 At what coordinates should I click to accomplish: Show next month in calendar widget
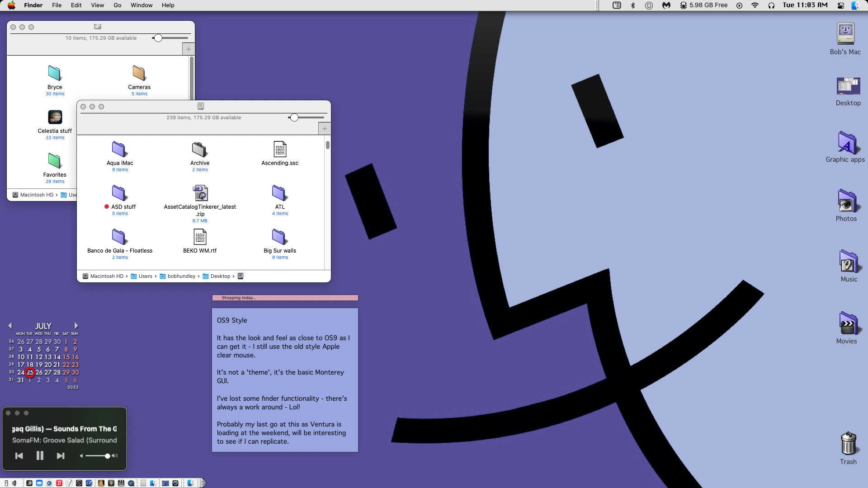[x=76, y=326]
